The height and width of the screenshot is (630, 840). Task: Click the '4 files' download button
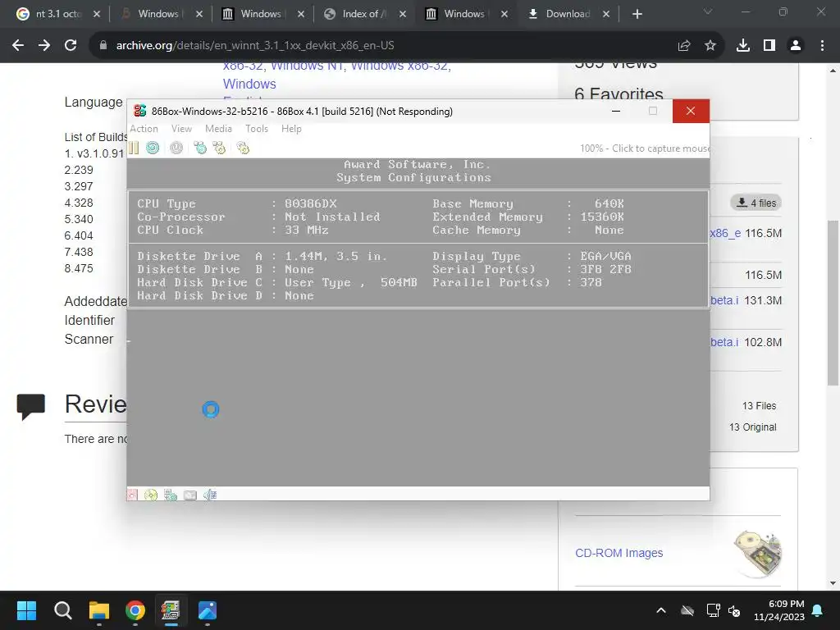pyautogui.click(x=756, y=203)
